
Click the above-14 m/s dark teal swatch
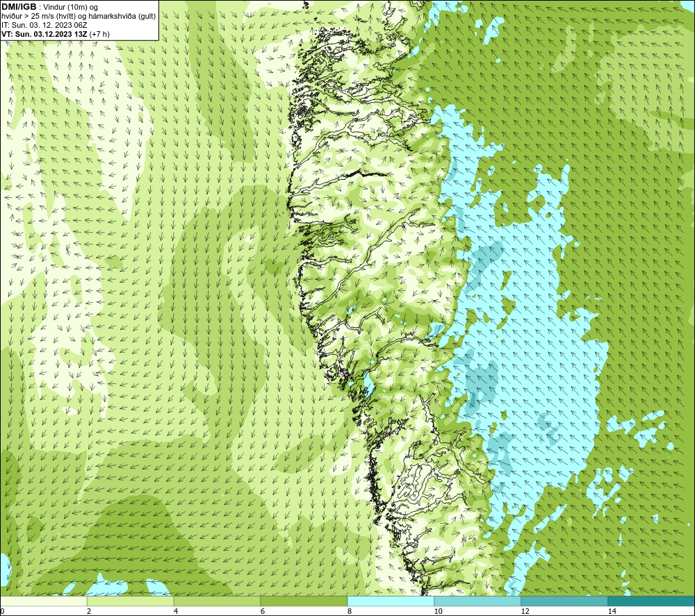[x=651, y=601]
